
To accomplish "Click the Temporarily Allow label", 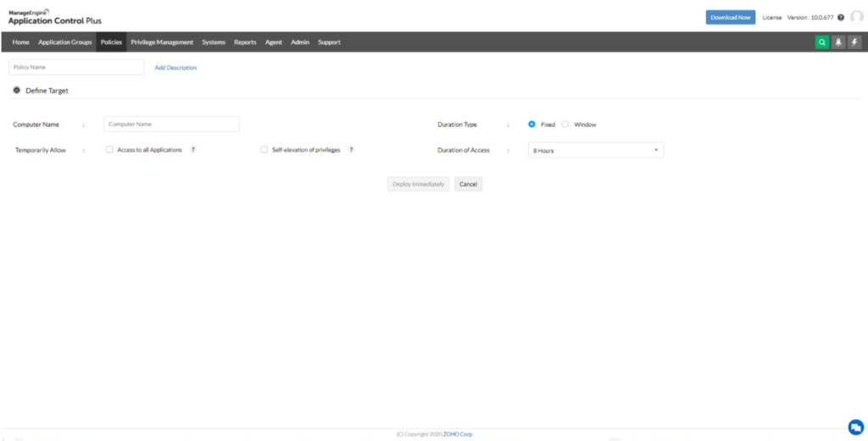I will point(41,150).
